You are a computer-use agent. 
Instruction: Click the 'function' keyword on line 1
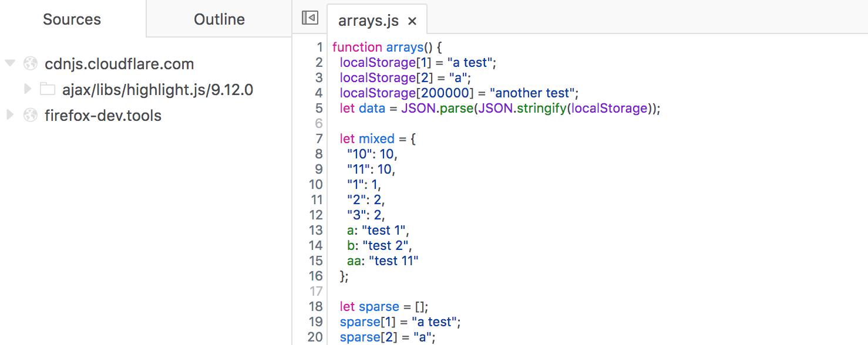point(357,47)
